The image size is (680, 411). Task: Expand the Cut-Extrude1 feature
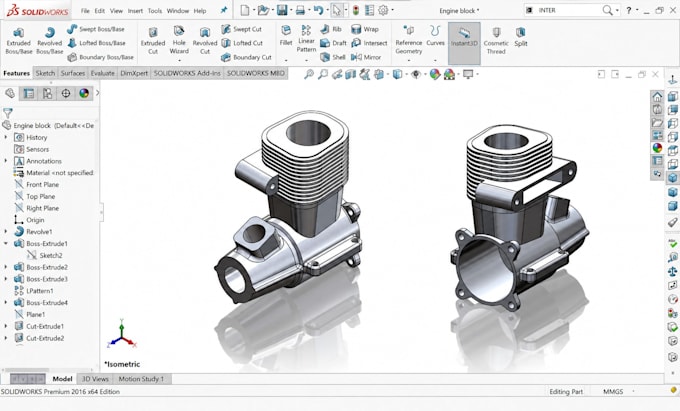(x=6, y=326)
